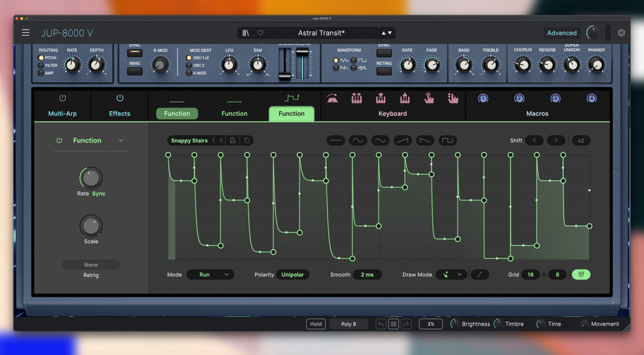The width and height of the screenshot is (644, 355).
Task: Select the third pink Keyboard icon
Action: pos(380,99)
